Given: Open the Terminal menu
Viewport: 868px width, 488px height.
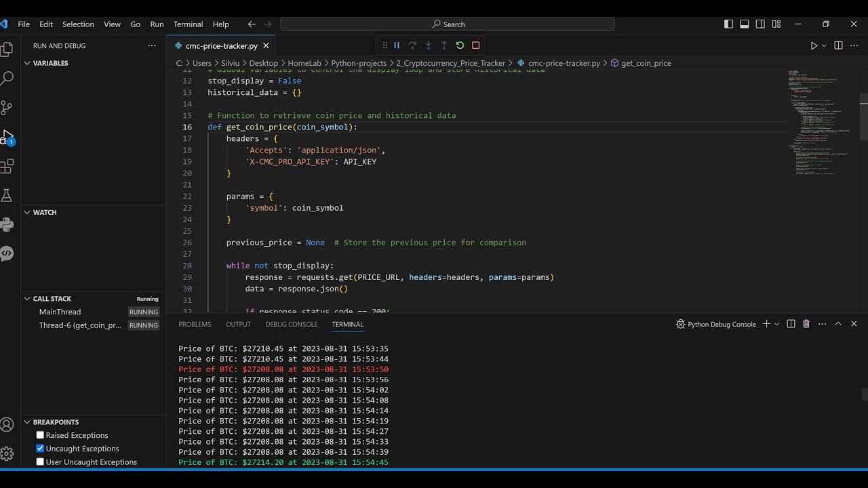Looking at the screenshot, I should click(x=188, y=24).
